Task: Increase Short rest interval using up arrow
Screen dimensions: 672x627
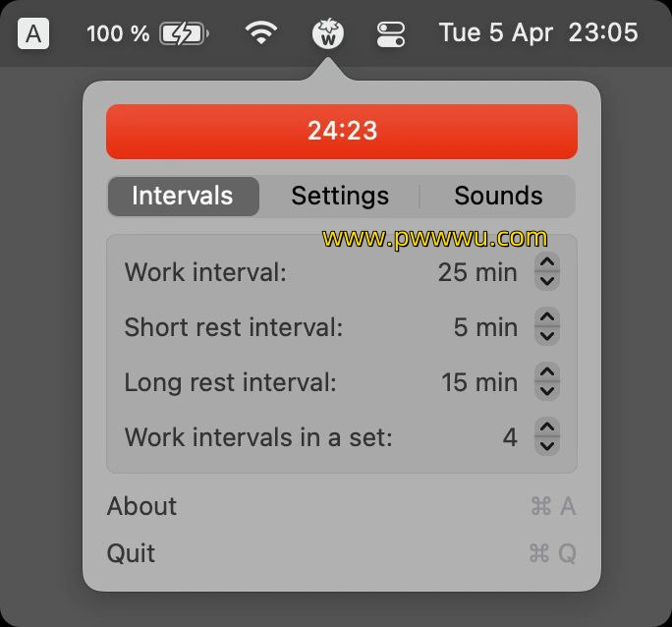Action: click(x=547, y=317)
